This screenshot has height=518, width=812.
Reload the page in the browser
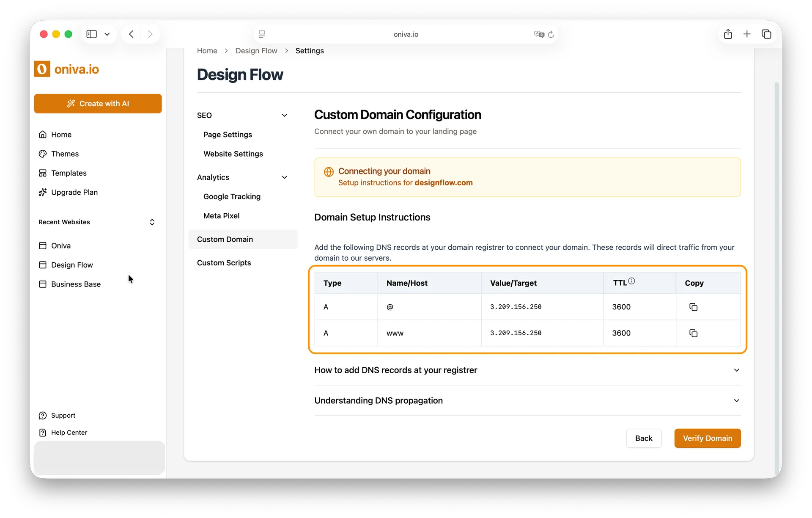pos(551,34)
